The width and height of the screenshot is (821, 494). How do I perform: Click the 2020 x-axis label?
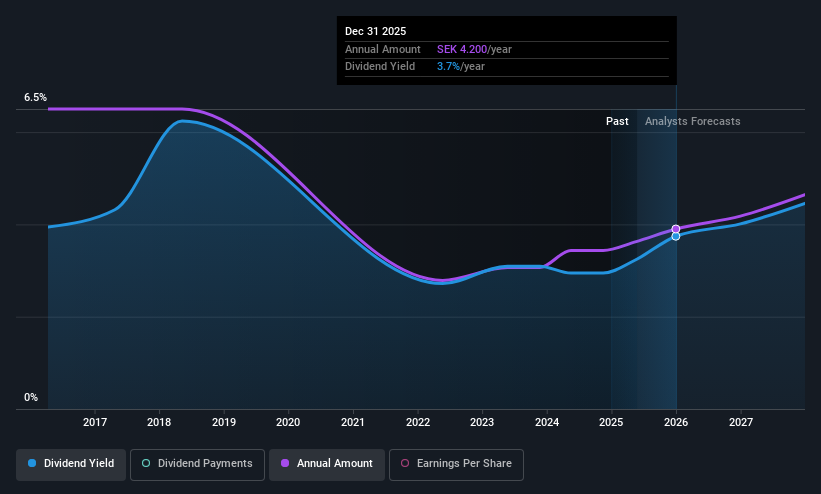[289, 422]
